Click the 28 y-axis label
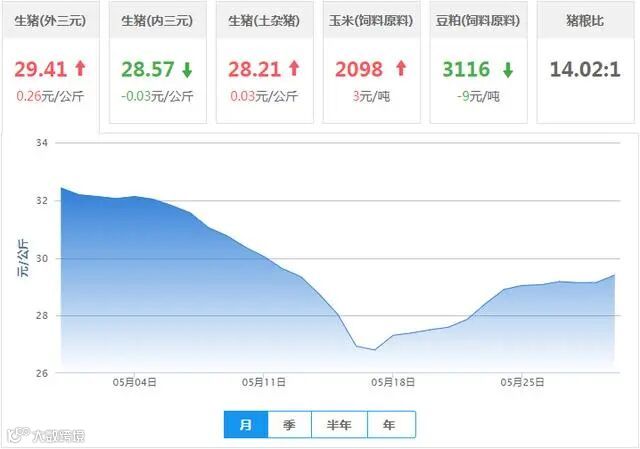This screenshot has width=640, height=449. tap(42, 316)
